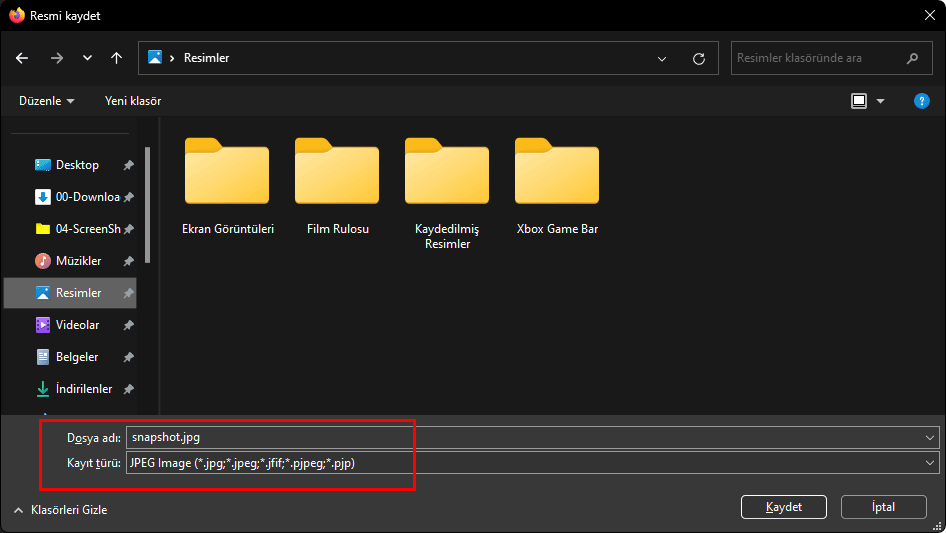Screen dimensions: 946x533
Task: Select Müzikler in the sidebar
Action: (x=69, y=261)
